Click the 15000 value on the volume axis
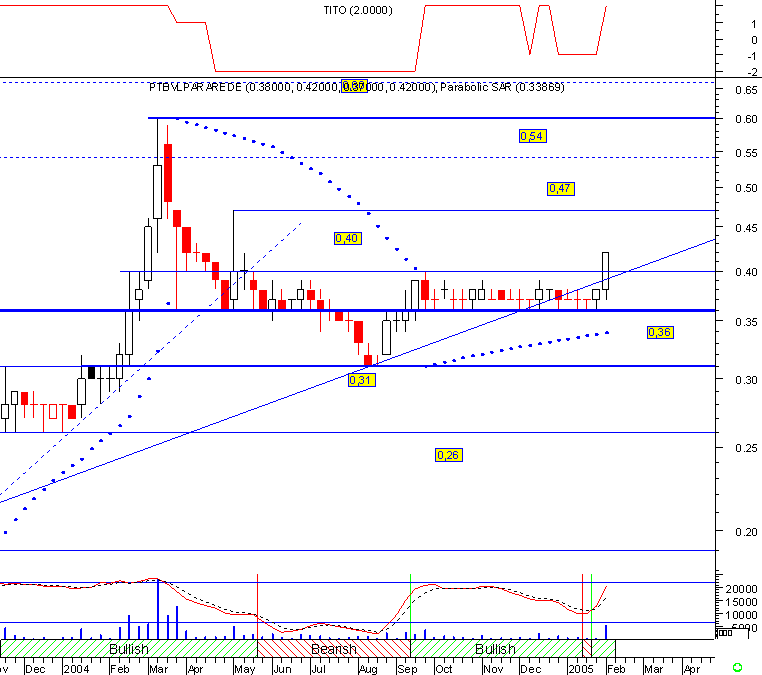 click(742, 602)
